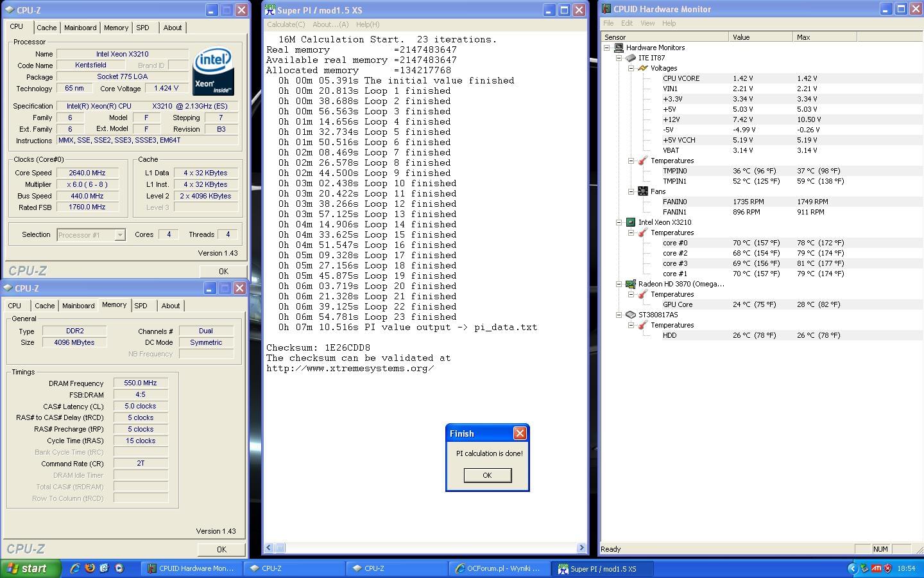The image size is (924, 578).
Task: Collapse the Intel Xeon X3210 node
Action: [x=619, y=222]
